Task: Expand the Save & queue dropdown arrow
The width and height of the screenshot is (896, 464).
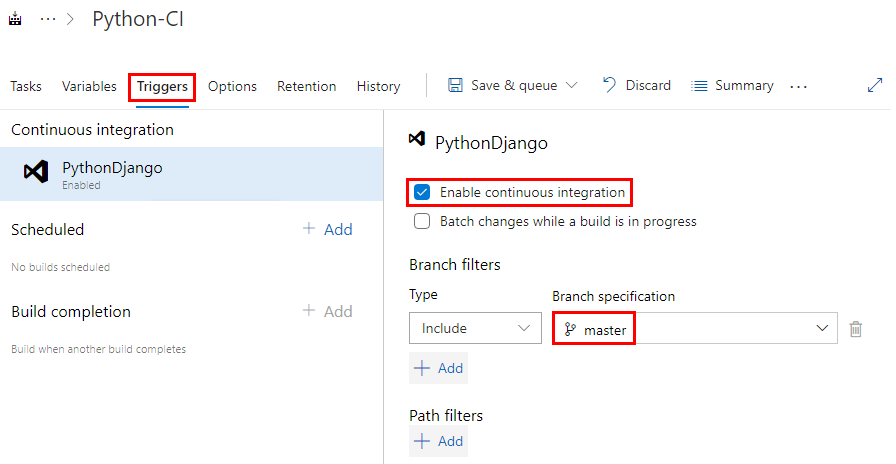Action: (571, 86)
